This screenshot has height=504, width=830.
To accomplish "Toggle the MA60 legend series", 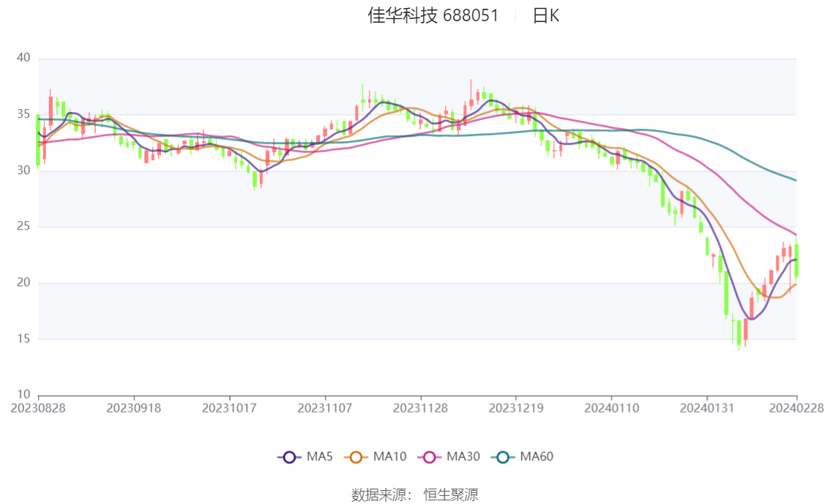I will [522, 456].
